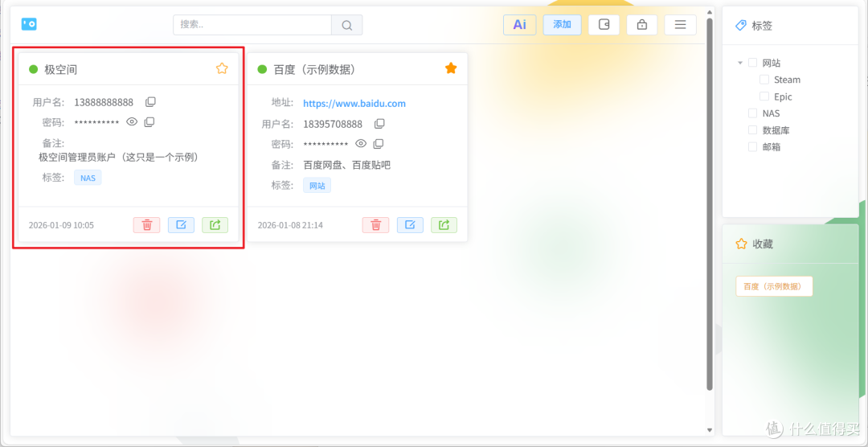Click the 数据库 label in tag tree
This screenshot has width=868, height=447.
[776, 130]
